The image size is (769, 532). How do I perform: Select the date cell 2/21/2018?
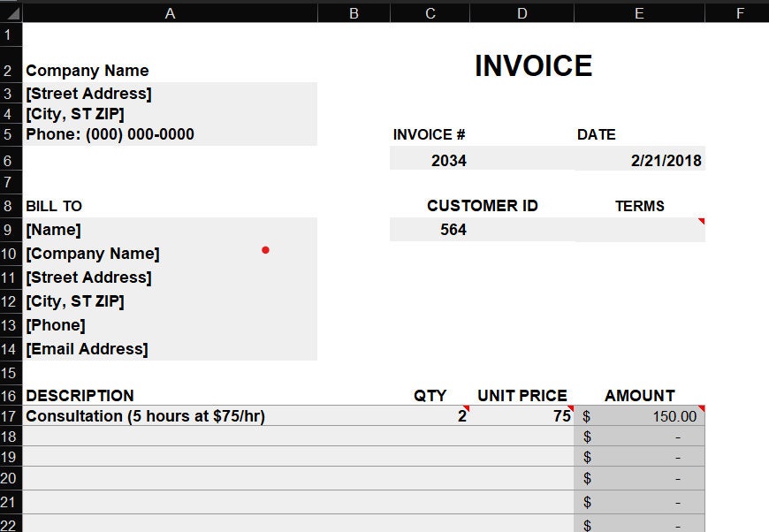point(639,158)
